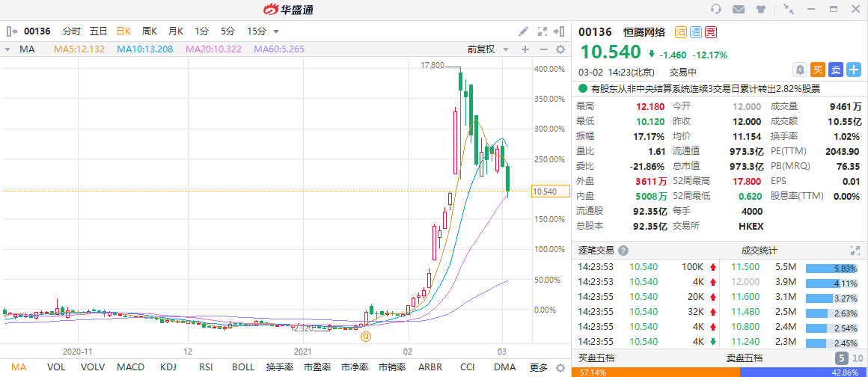This screenshot has width=868, height=377.
Task: Switch to 1分 one-minute chart
Action: (201, 31)
